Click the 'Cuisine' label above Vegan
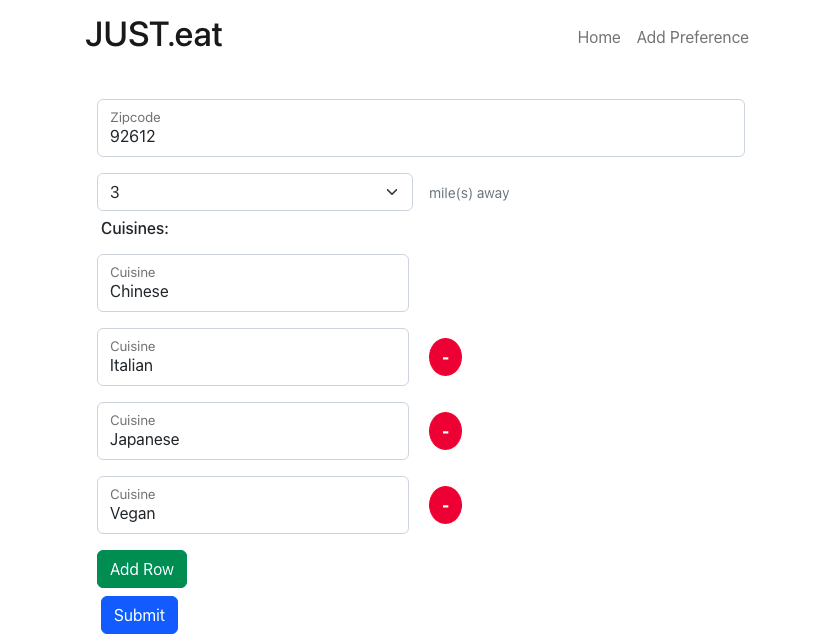The width and height of the screenshot is (840, 644). (133, 494)
